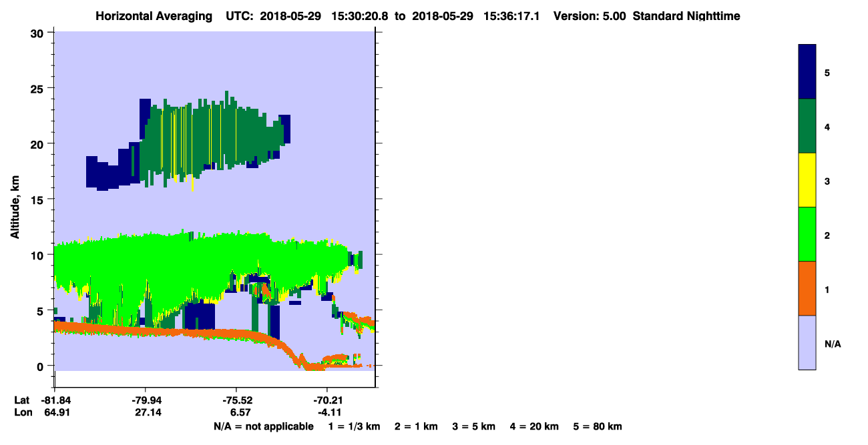868x445 pixels.
Task: Click the y-axis tick label 25
Action: [x=39, y=88]
